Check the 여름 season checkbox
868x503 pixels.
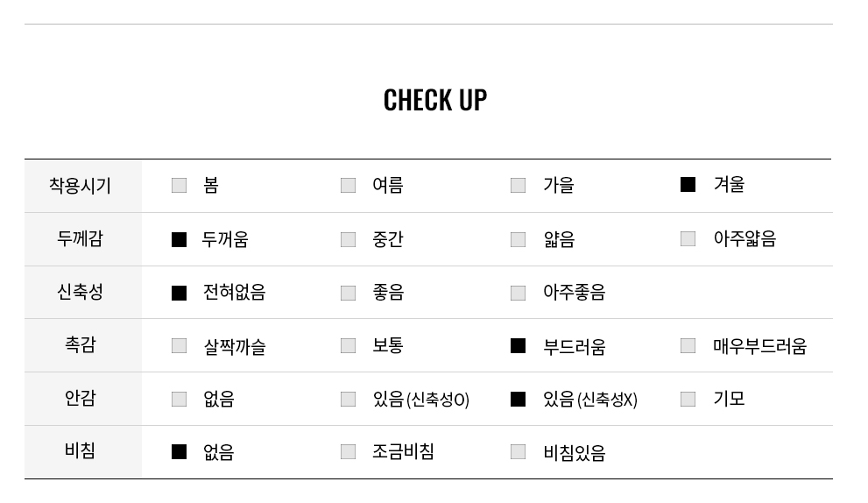[349, 185]
